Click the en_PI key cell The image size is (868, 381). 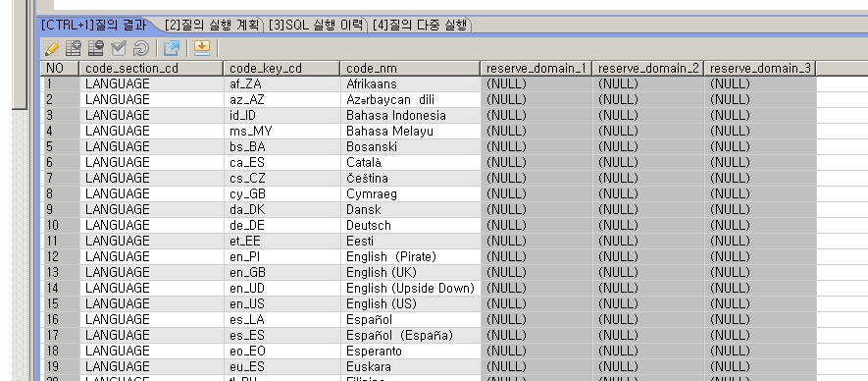[x=281, y=256]
